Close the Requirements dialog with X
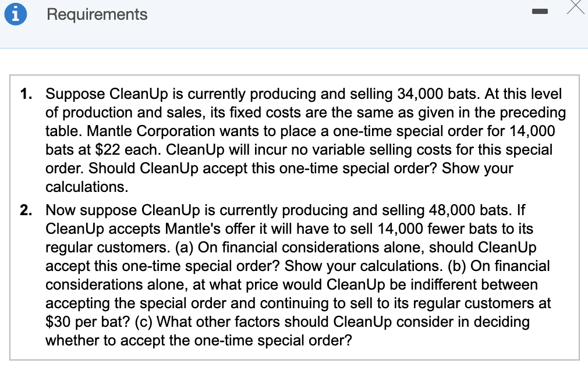 point(576,7)
